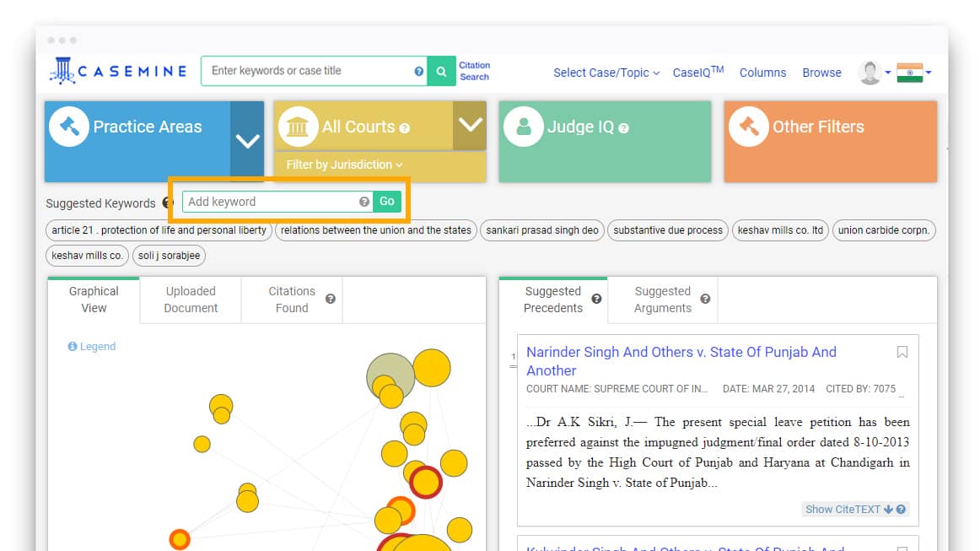The height and width of the screenshot is (551, 980).
Task: Click the Browse menu item
Action: point(821,73)
